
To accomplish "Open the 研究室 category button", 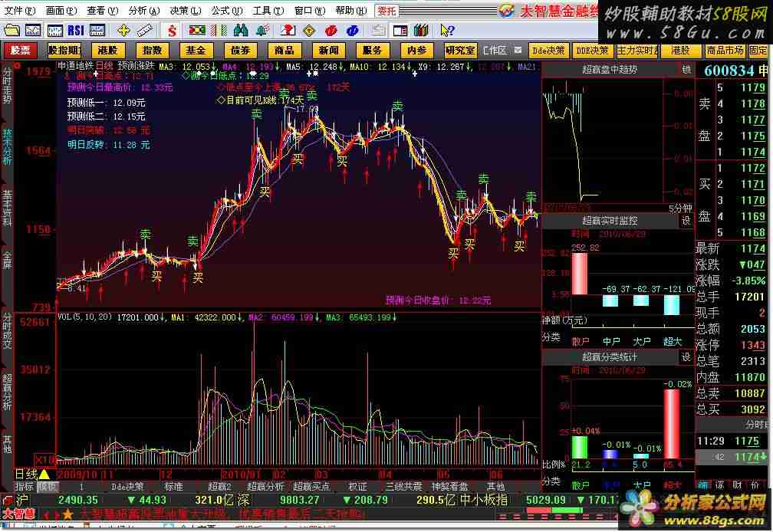I will pos(460,51).
